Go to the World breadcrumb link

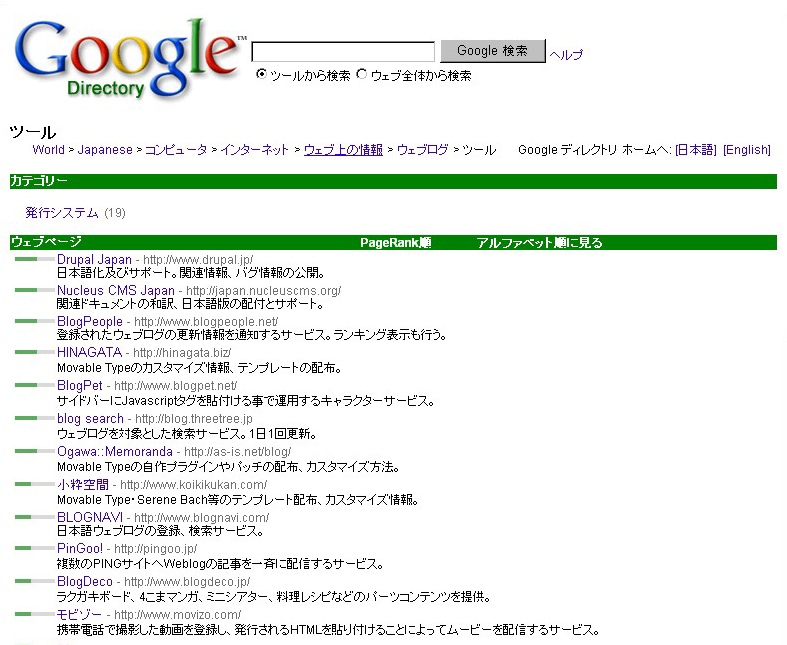click(x=49, y=150)
